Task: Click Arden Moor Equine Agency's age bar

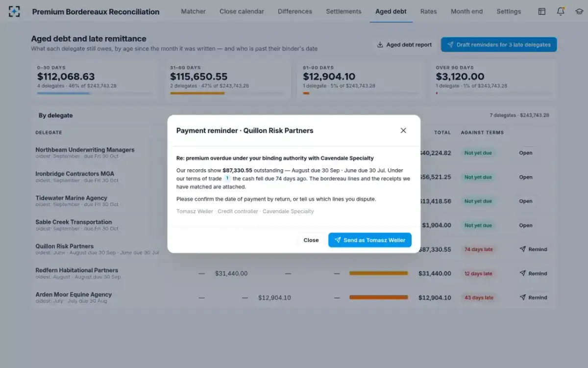Action: point(378,297)
